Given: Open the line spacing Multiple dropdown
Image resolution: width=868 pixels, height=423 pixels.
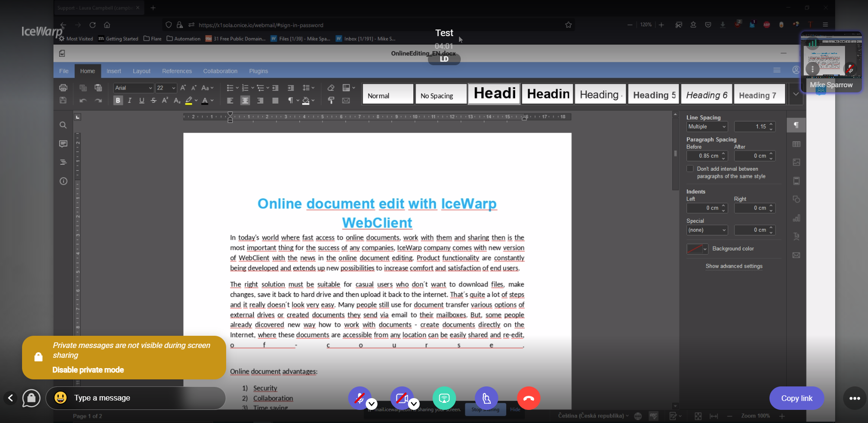Looking at the screenshot, I should tap(707, 127).
